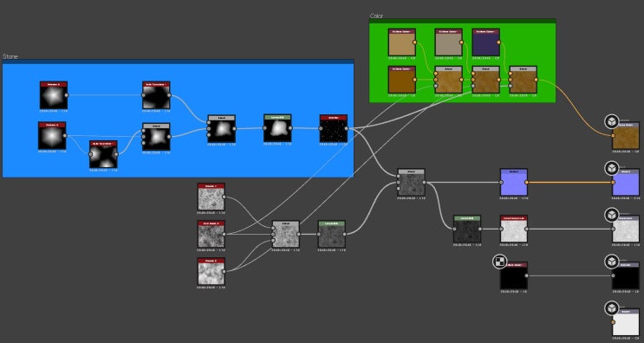Select the gray-header Blend node below upper Safe Transform
The image size is (644, 343).
pos(156,137)
